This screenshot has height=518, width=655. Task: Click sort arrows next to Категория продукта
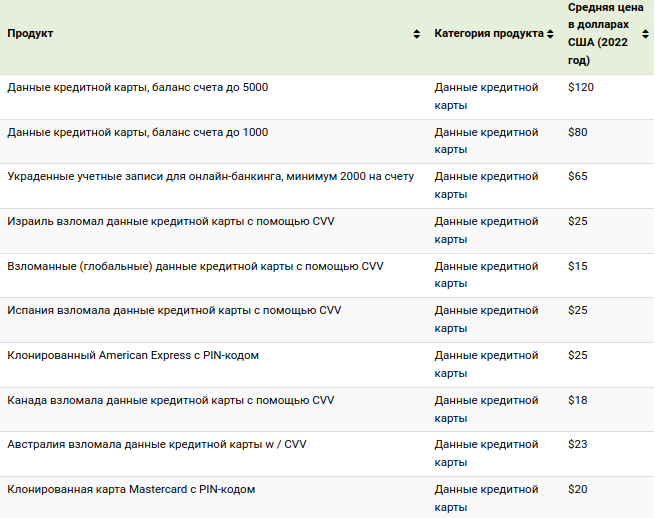(x=550, y=34)
